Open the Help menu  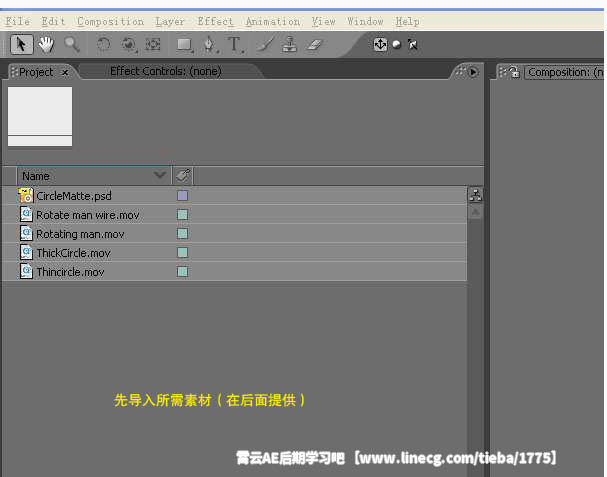(407, 21)
